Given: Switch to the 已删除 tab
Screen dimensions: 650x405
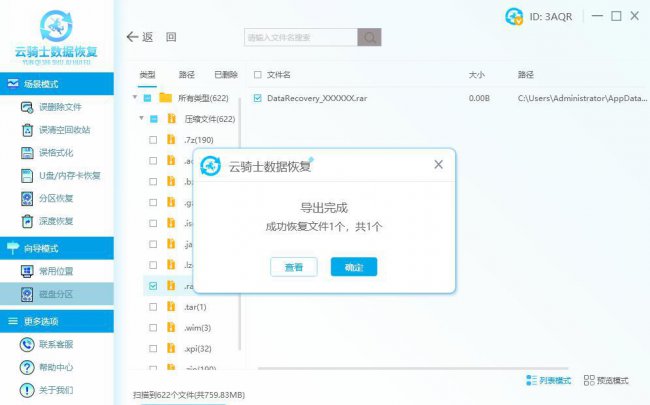Looking at the screenshot, I should [x=226, y=75].
